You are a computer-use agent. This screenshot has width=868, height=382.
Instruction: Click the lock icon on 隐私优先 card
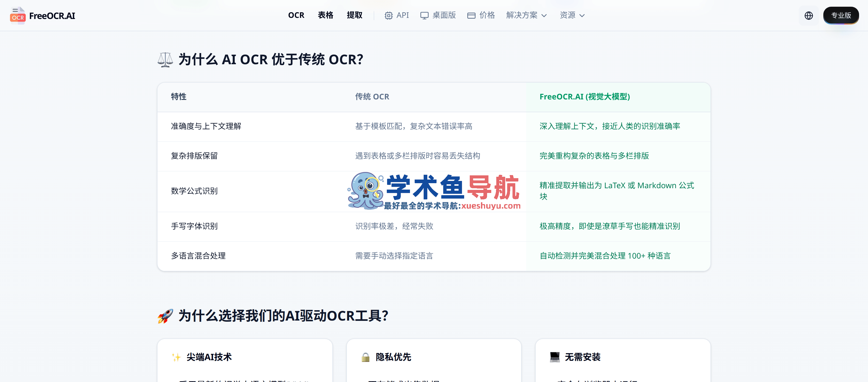(365, 357)
